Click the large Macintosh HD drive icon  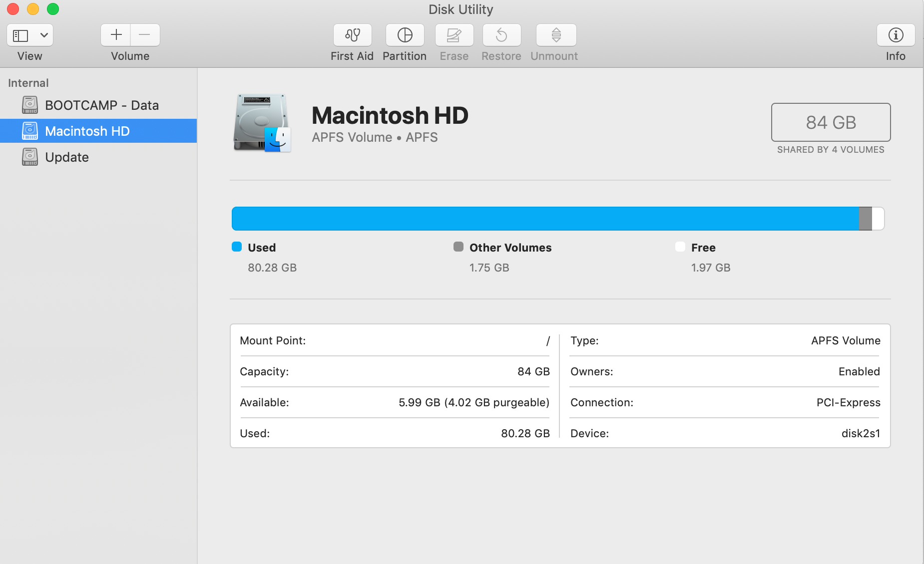(262, 123)
